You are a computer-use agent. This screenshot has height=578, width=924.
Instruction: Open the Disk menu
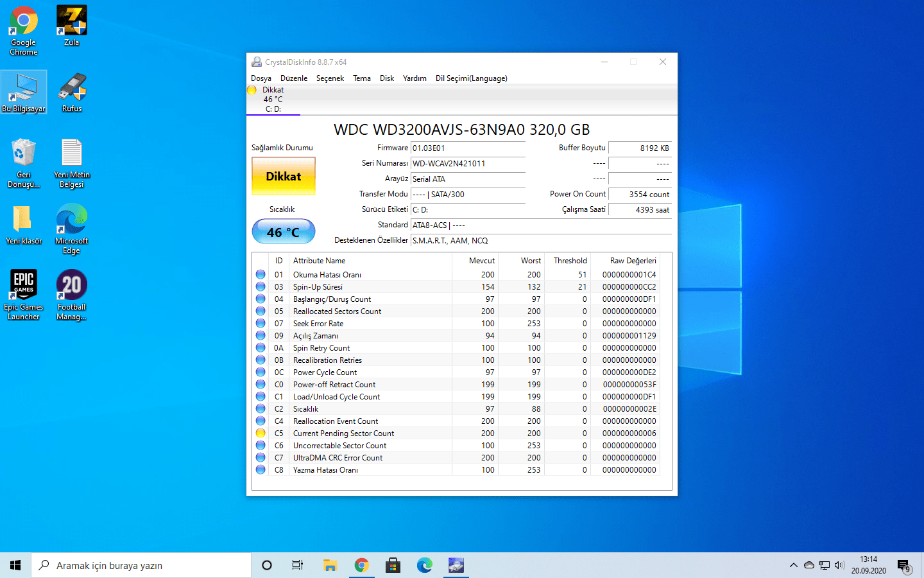tap(386, 78)
